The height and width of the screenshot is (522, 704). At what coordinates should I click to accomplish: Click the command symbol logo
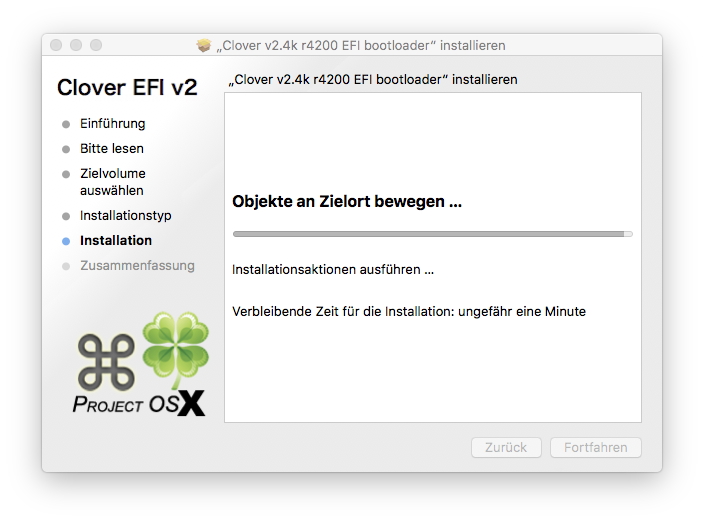(106, 362)
